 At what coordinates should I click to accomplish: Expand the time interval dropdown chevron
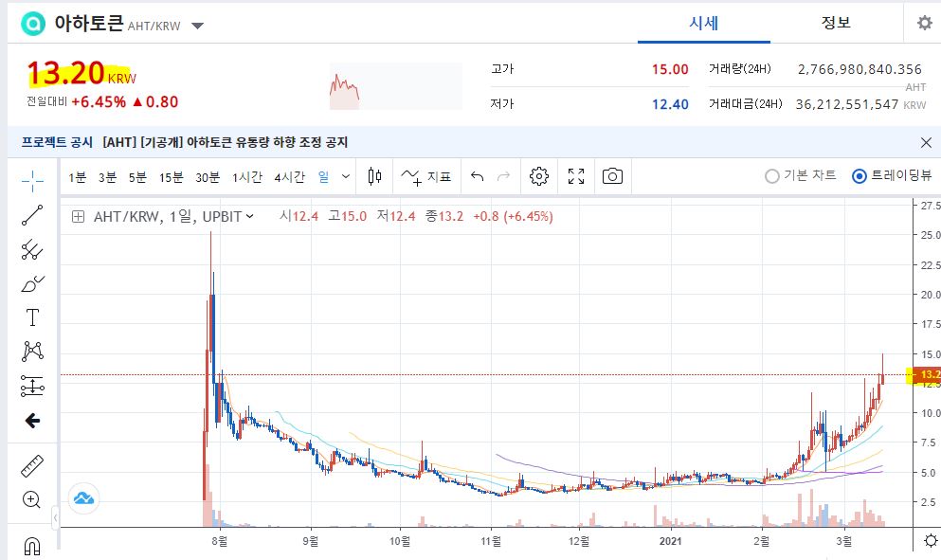tap(346, 176)
